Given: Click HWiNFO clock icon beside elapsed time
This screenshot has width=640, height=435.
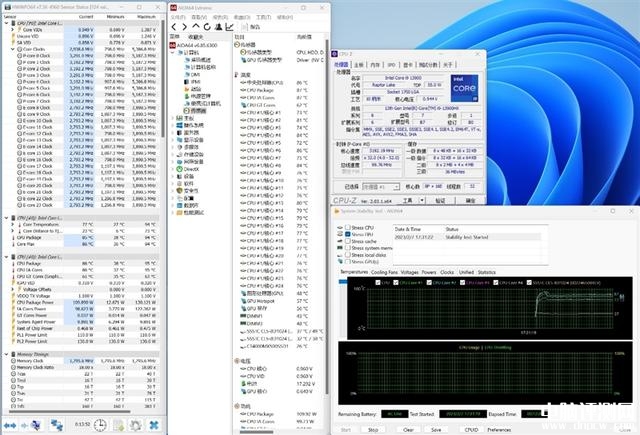Looking at the screenshot, I should point(100,425).
